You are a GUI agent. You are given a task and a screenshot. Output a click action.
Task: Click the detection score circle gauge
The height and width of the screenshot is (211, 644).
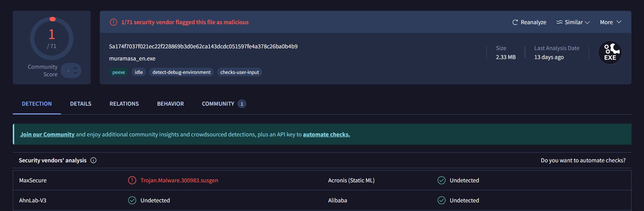(52, 38)
